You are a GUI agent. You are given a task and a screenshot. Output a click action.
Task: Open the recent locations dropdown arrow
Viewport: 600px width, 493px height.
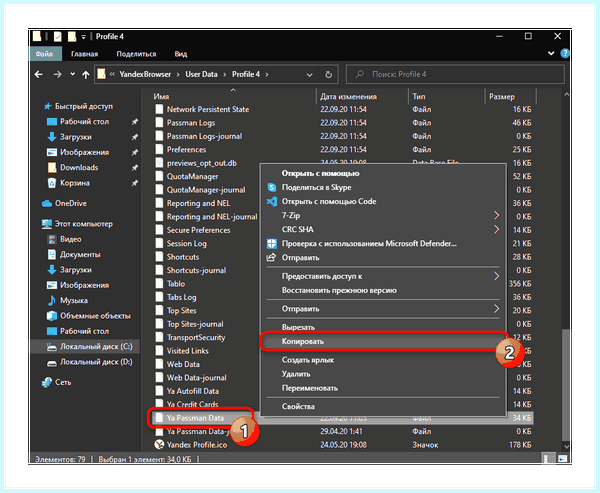point(72,74)
